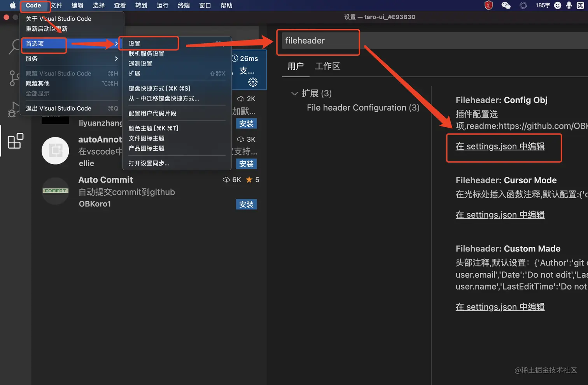Screen dimensions: 588x385
Task: Select 退出 Visual Studio Code
Action: 72,108
